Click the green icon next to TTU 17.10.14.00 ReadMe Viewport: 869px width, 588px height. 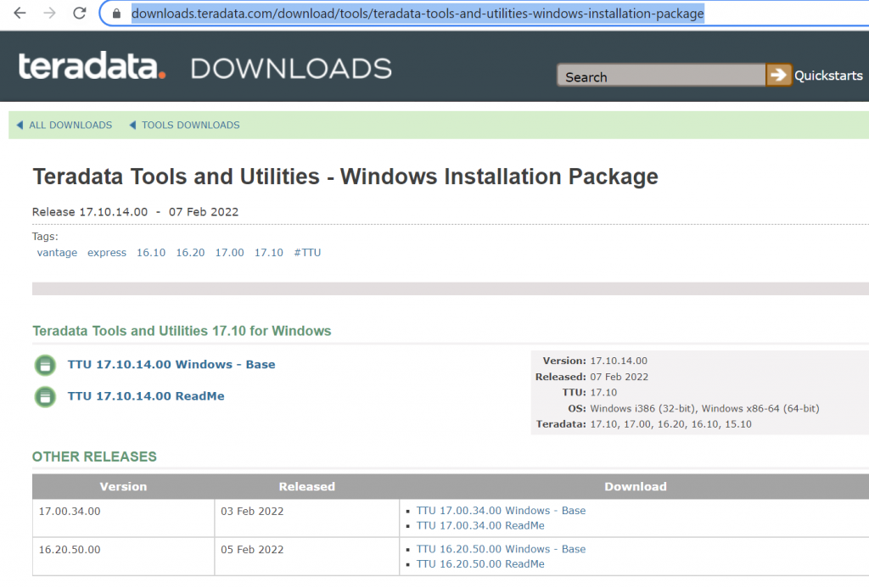click(44, 395)
